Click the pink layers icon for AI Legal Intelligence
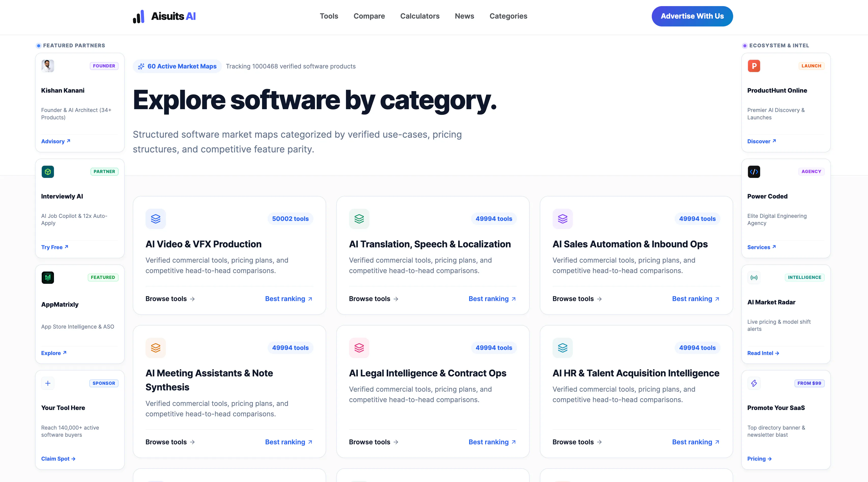The height and width of the screenshot is (482, 868). point(359,348)
